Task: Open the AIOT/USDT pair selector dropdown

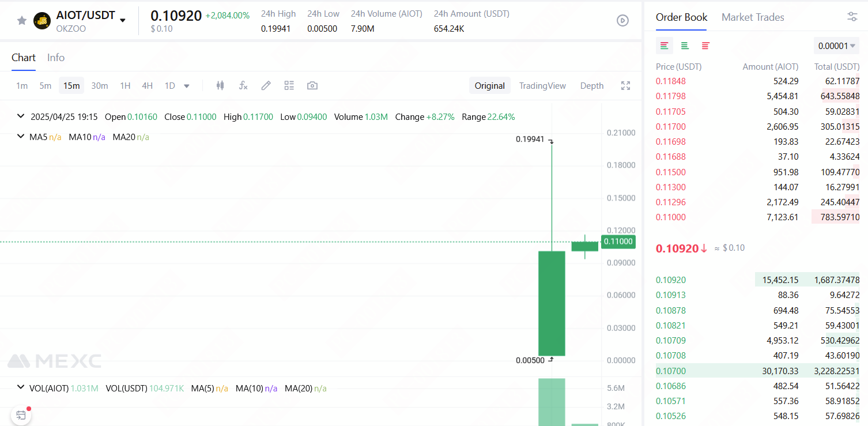Action: coord(122,21)
